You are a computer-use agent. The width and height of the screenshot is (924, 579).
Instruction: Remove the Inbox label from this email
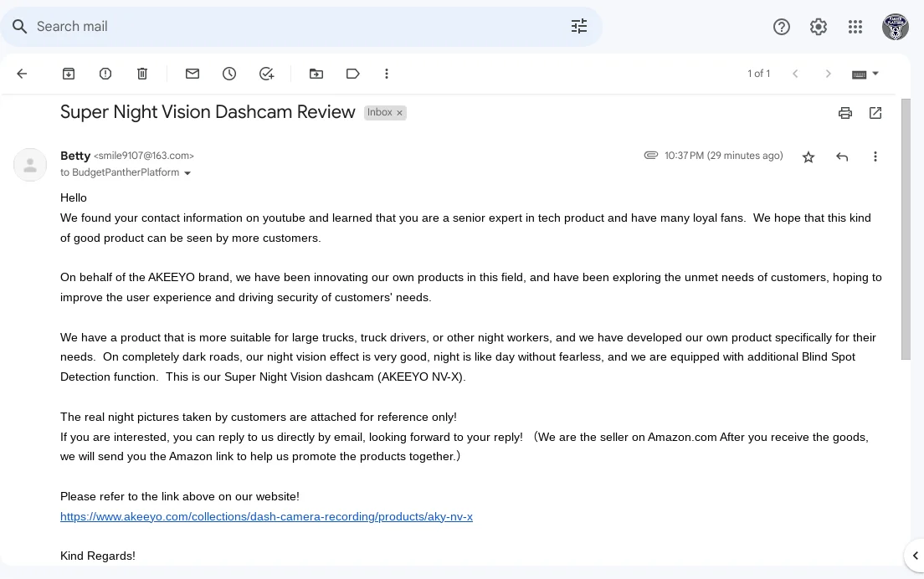399,112
